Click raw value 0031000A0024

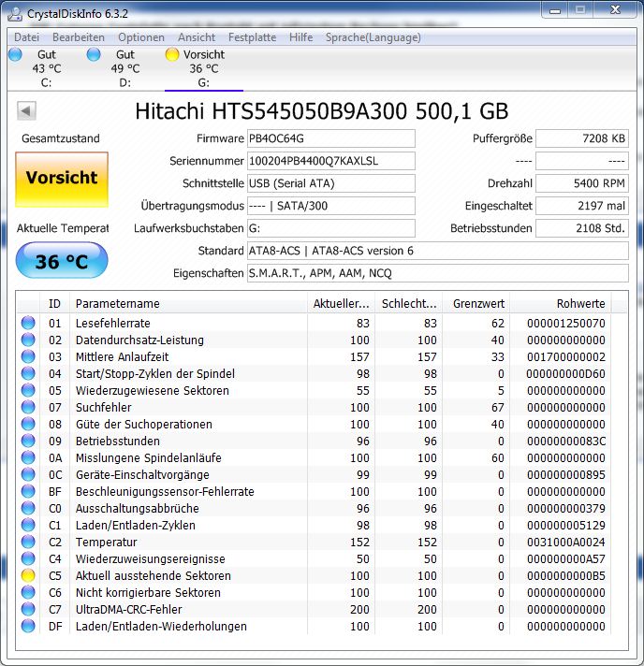pos(565,543)
